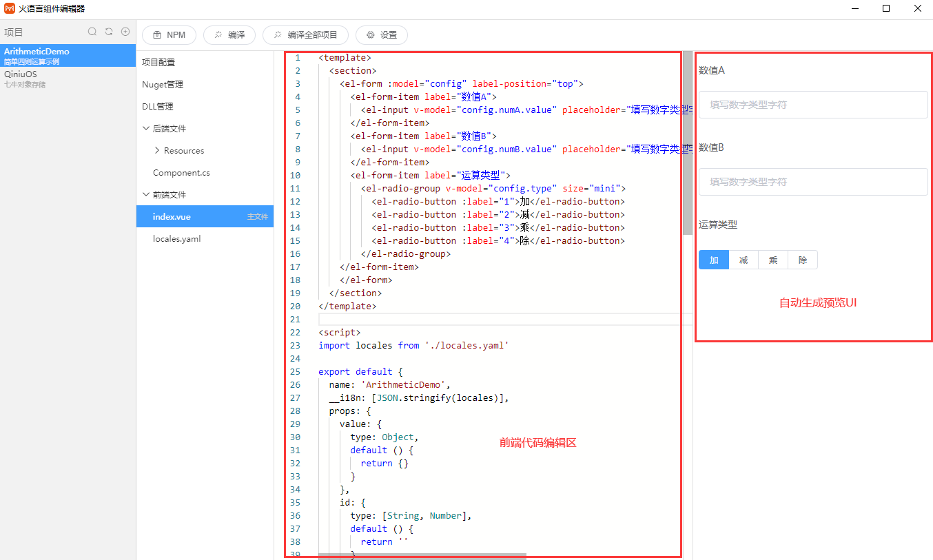Click the app logo in title bar
The image size is (933, 560).
coord(10,9)
